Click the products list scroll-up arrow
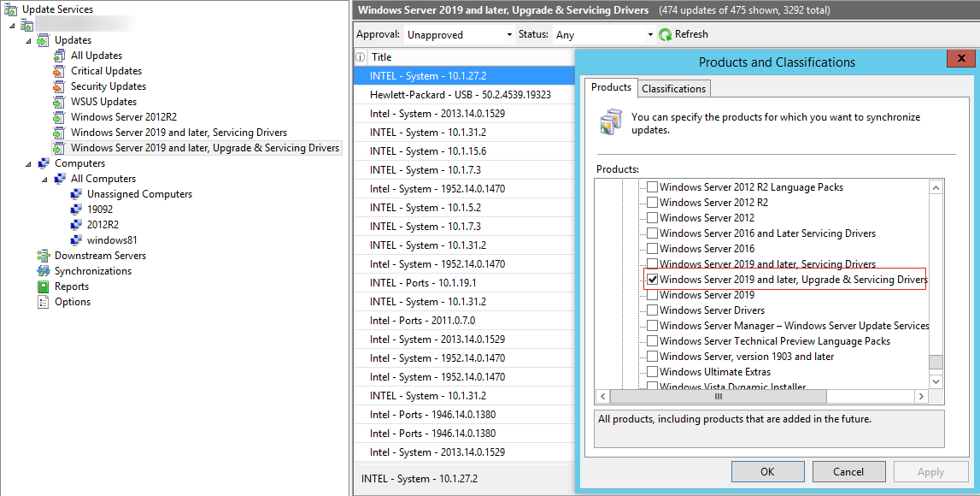The image size is (980, 496). click(936, 187)
